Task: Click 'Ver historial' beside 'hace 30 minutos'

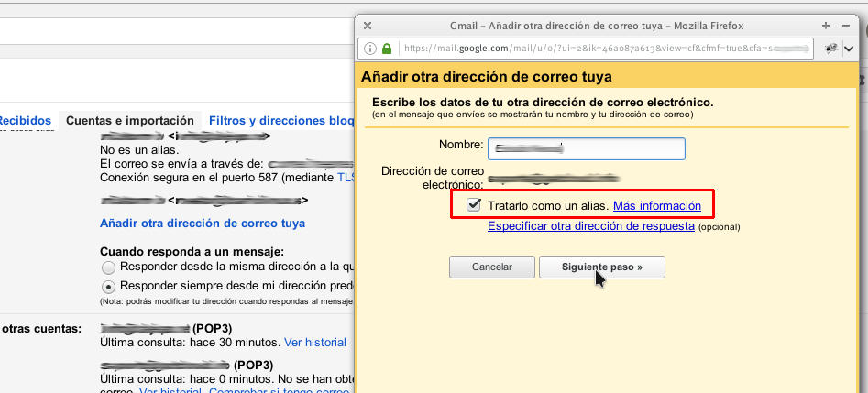Action: click(x=315, y=343)
